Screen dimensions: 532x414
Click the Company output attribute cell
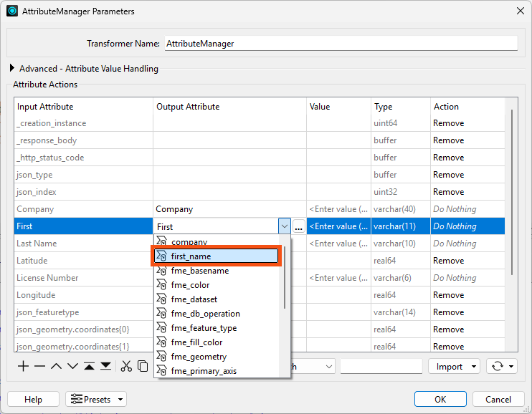[x=229, y=209]
